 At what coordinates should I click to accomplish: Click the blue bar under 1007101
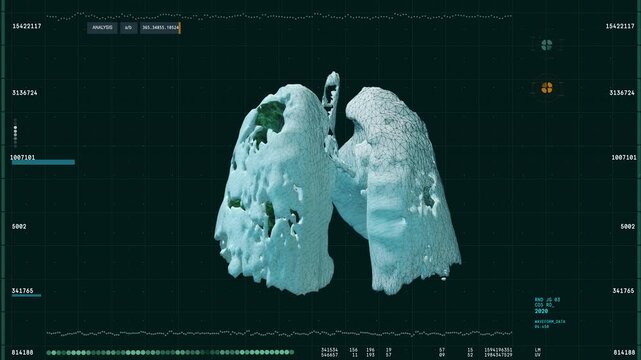[x=43, y=162]
